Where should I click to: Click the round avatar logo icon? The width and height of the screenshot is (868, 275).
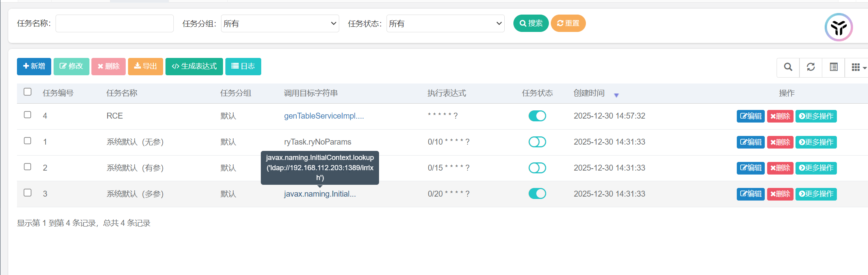(838, 27)
